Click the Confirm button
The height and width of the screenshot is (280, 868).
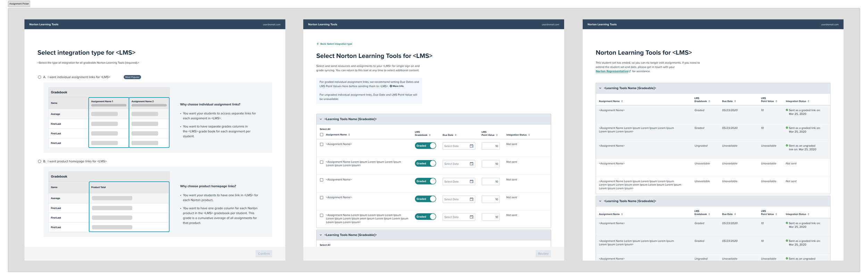coord(264,254)
